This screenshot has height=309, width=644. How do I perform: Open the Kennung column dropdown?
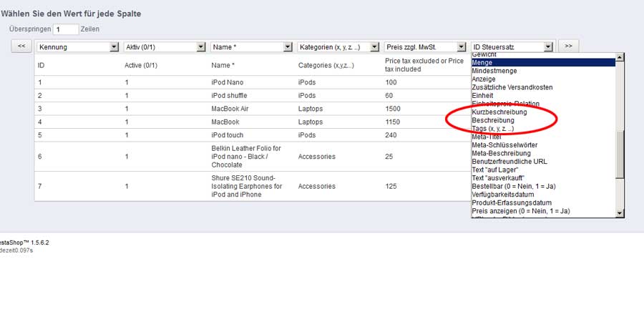(78, 46)
